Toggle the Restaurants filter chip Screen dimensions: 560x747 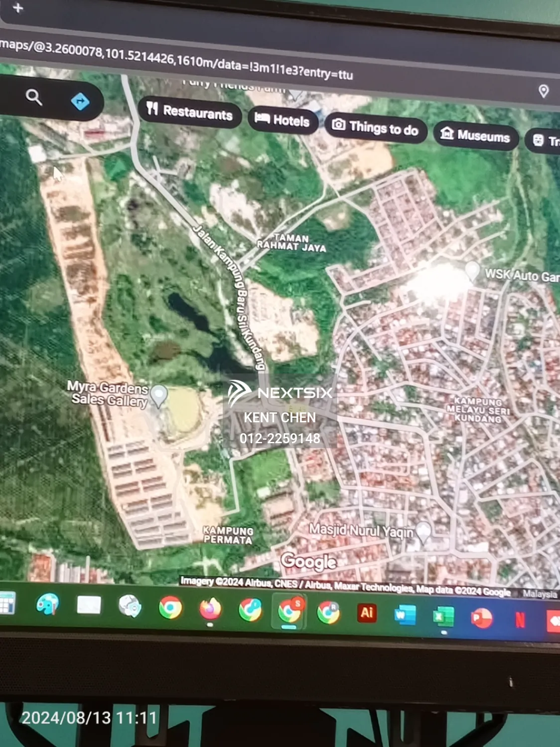(x=192, y=113)
